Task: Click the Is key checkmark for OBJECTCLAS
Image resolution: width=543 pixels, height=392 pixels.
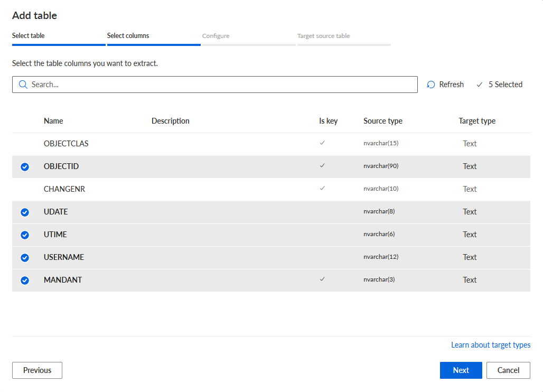Action: click(x=322, y=143)
